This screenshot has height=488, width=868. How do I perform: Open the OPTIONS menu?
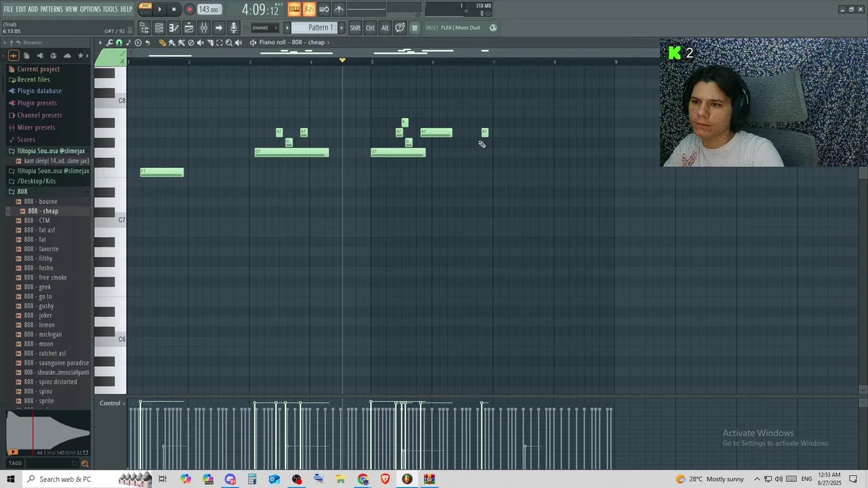point(90,9)
